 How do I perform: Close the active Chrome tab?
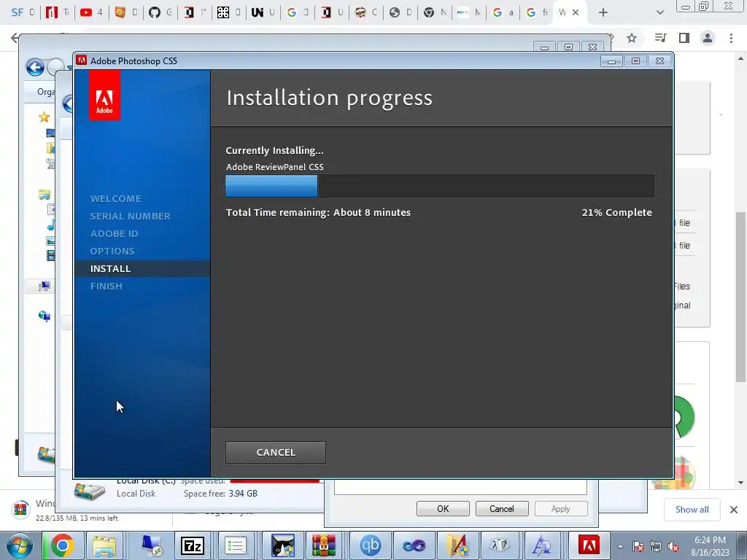[576, 12]
